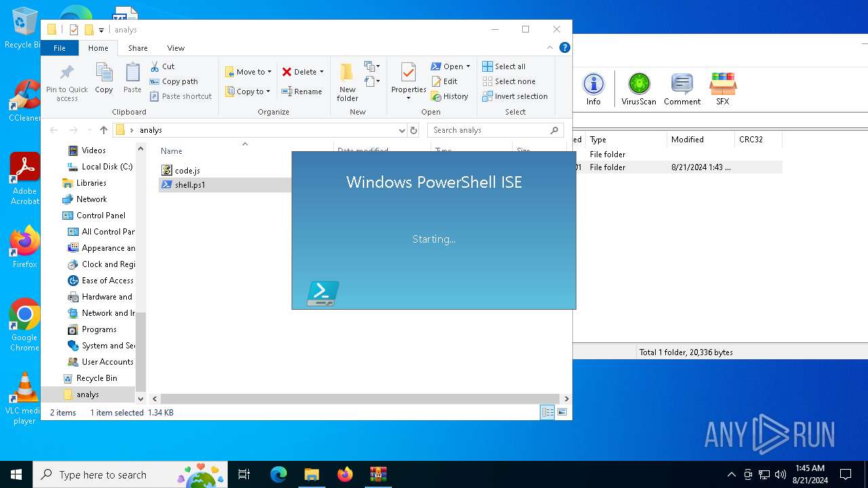The height and width of the screenshot is (488, 868).
Task: Open WinRAR from the taskbar
Action: [378, 474]
